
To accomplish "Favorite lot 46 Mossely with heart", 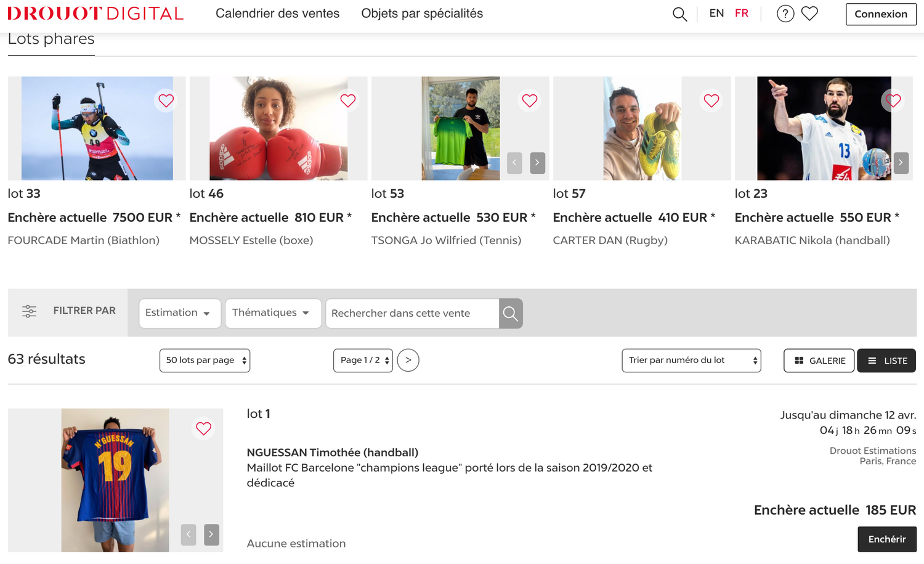I will click(348, 100).
